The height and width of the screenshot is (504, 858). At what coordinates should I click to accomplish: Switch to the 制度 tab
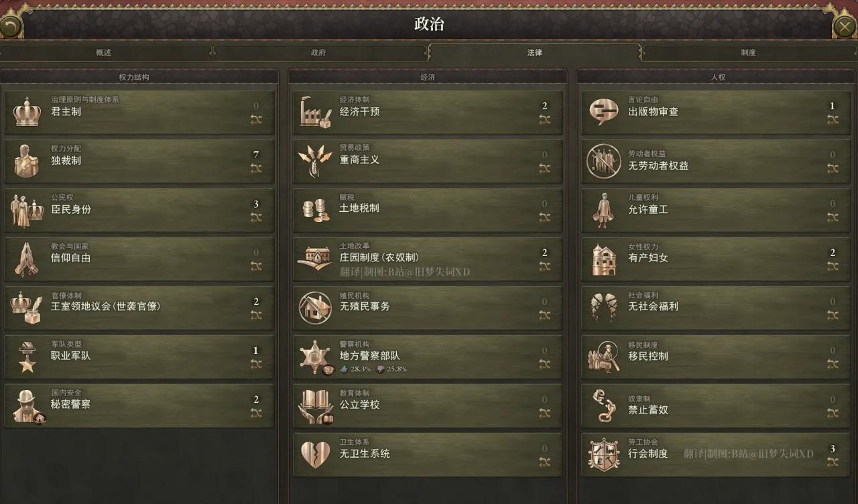(749, 52)
